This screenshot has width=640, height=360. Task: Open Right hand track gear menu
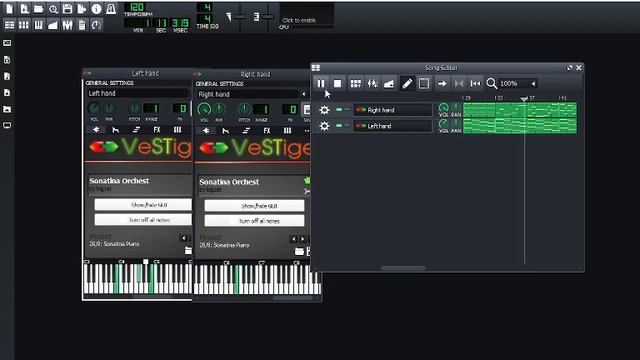[x=324, y=110]
